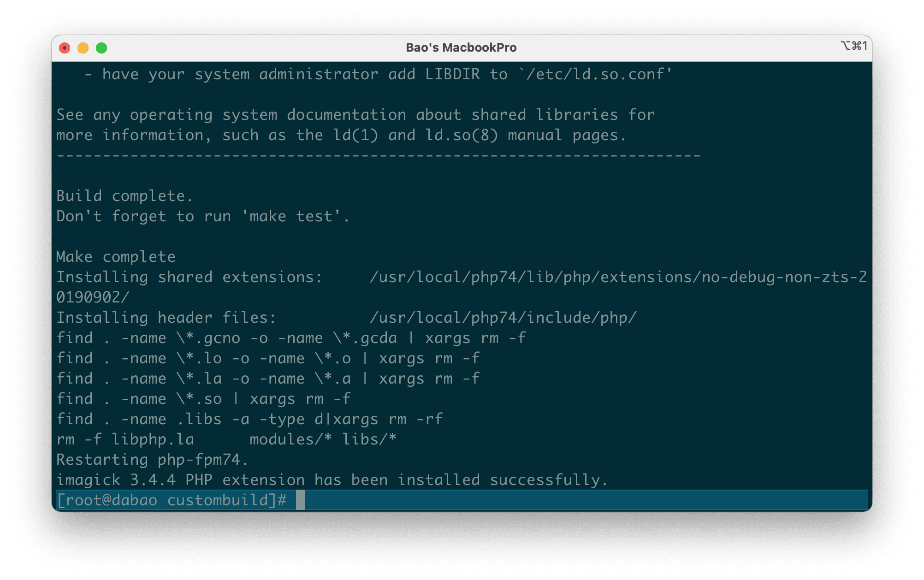Click the ⌥⌘1 shortcut indicator in title bar

pos(853,46)
